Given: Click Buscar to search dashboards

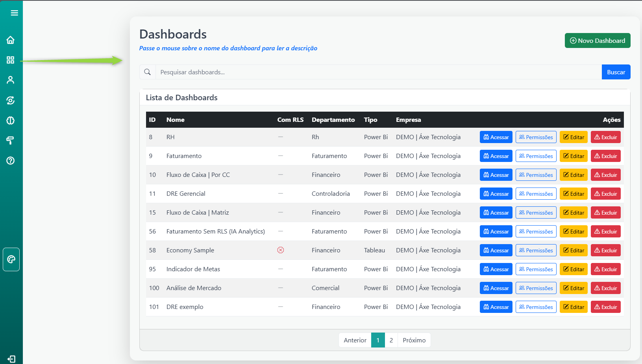Looking at the screenshot, I should [616, 72].
